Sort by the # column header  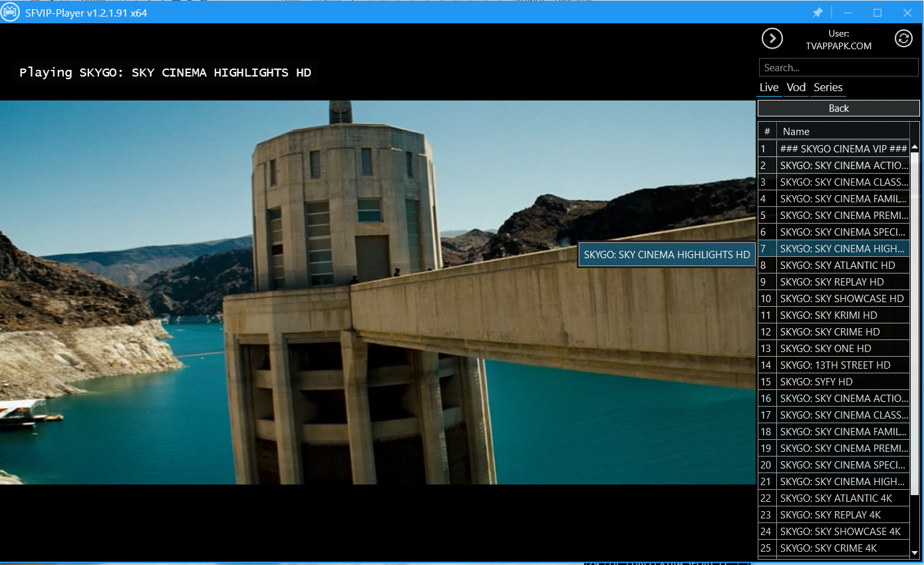point(767,131)
